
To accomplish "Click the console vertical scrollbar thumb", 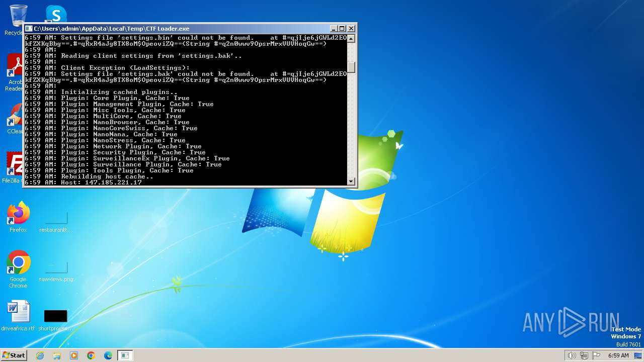I will coord(351,67).
